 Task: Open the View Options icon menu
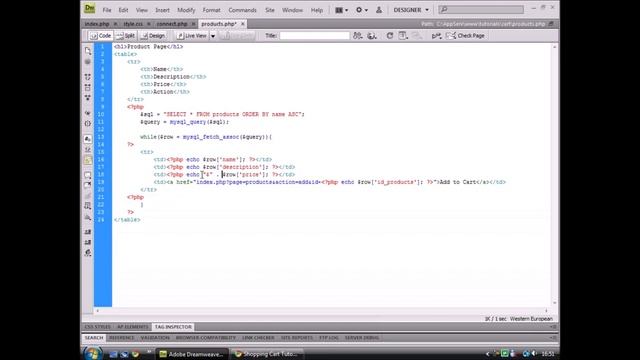click(403, 36)
